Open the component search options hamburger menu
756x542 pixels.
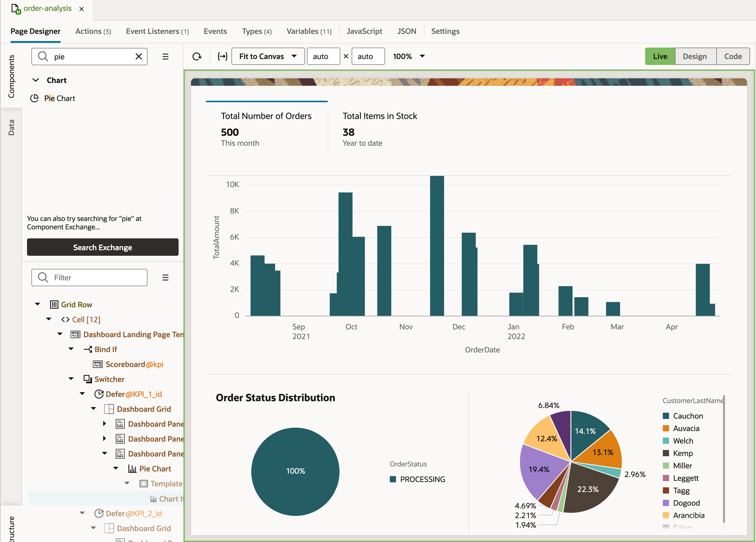click(x=165, y=56)
